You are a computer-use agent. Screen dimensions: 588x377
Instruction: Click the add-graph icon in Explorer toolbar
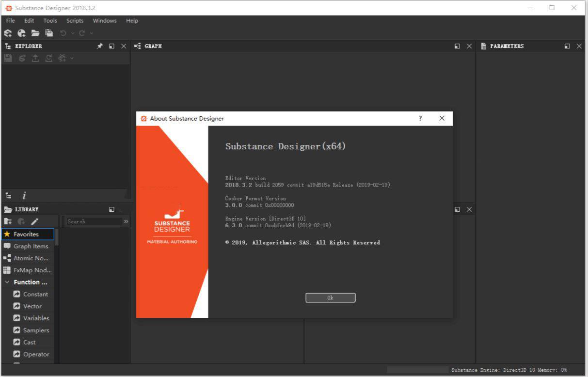pyautogui.click(x=62, y=58)
